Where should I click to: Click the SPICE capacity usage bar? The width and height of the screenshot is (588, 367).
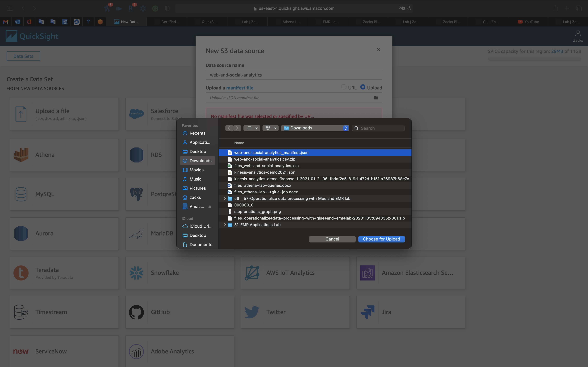(534, 59)
